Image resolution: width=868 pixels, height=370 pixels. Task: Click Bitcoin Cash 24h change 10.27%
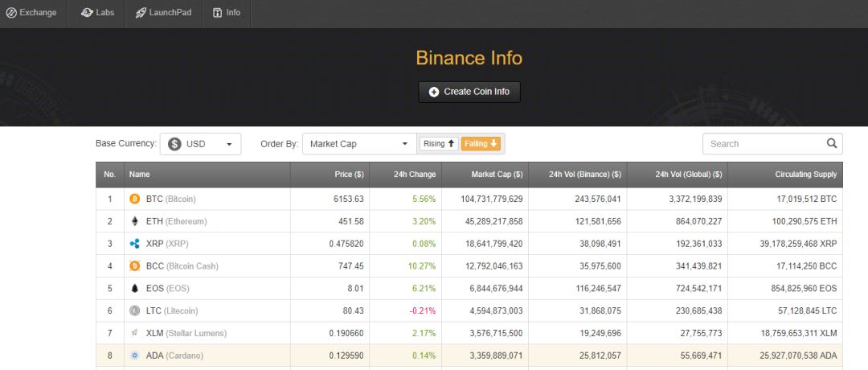tap(422, 266)
